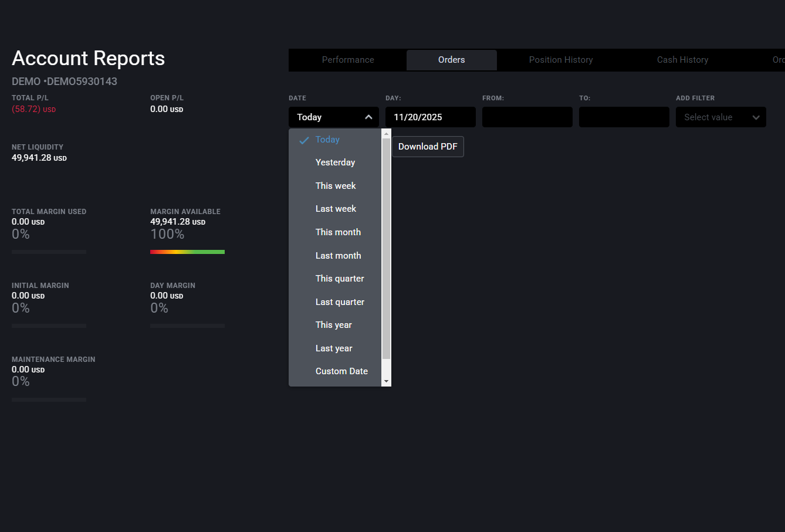Choose Last month option
Viewport: 785px width, 532px height.
(x=338, y=256)
